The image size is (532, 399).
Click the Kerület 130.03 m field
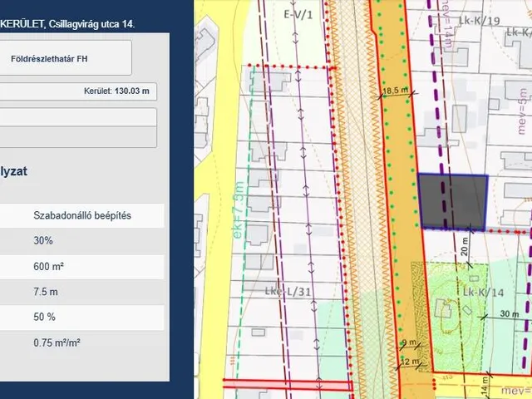point(78,92)
